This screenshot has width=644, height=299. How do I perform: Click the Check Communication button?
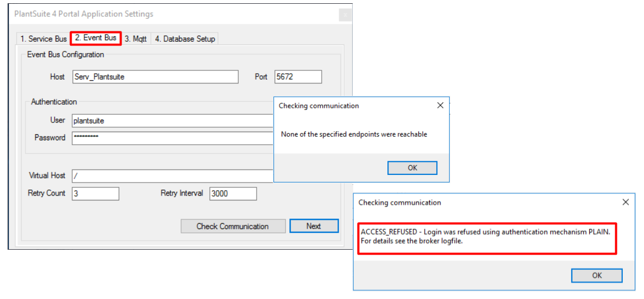click(x=233, y=226)
